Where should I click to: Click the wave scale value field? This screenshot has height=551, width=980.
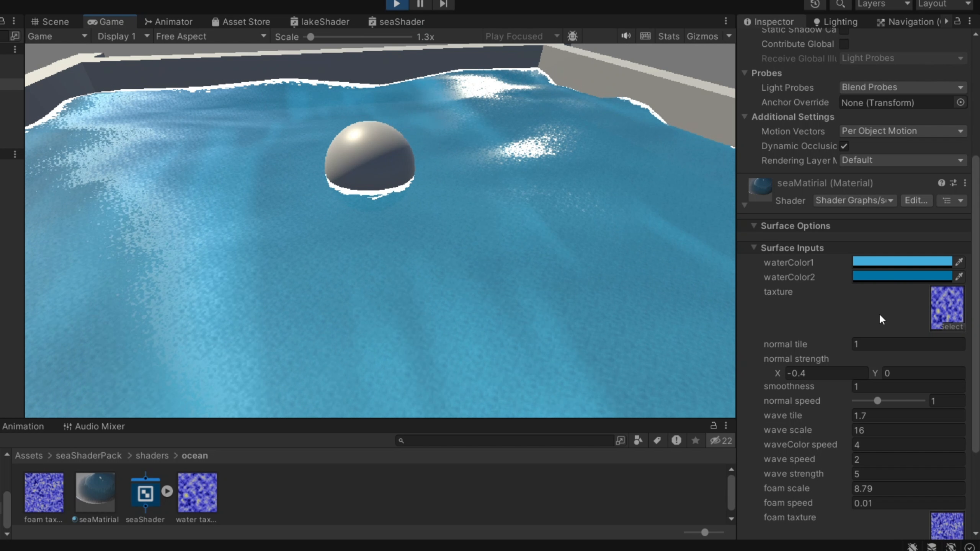tap(908, 430)
